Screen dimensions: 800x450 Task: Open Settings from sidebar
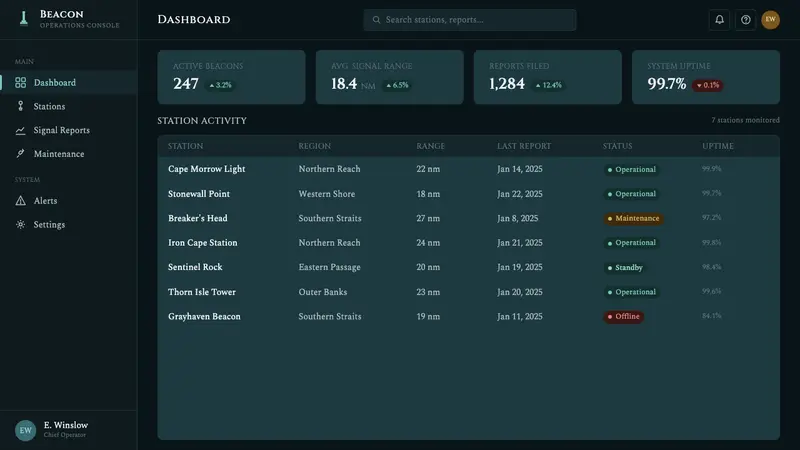(x=69, y=224)
